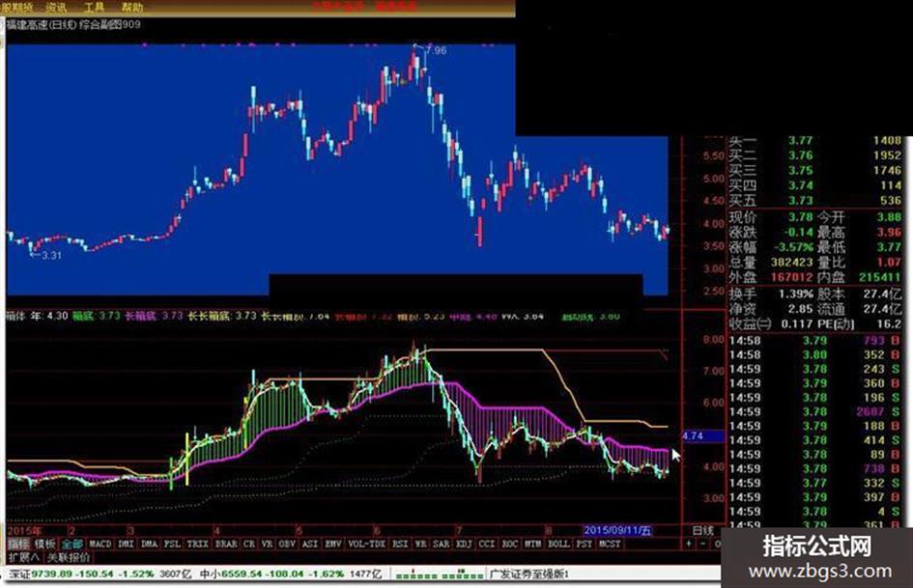
Task: Open the 资讯 menu
Action: [56, 8]
